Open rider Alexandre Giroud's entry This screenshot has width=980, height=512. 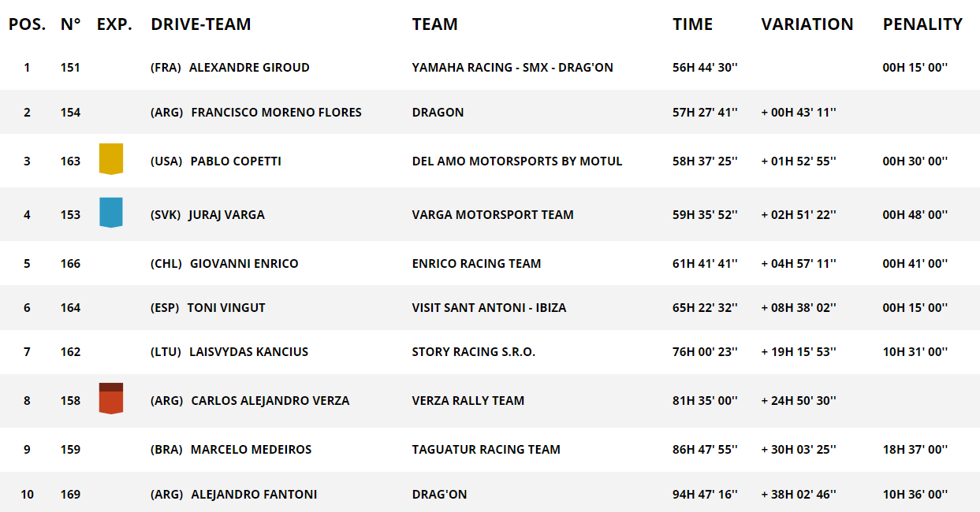(x=249, y=68)
